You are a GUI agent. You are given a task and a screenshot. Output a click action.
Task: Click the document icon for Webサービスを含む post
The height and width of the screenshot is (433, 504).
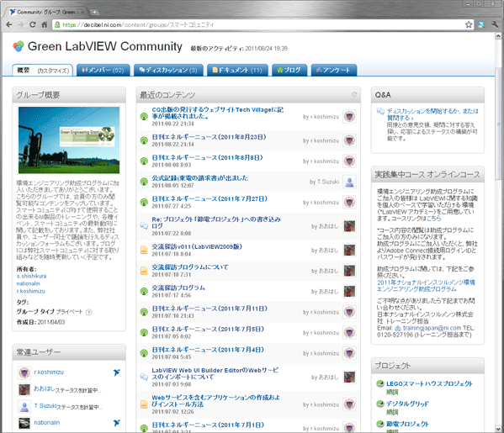pyautogui.click(x=144, y=404)
